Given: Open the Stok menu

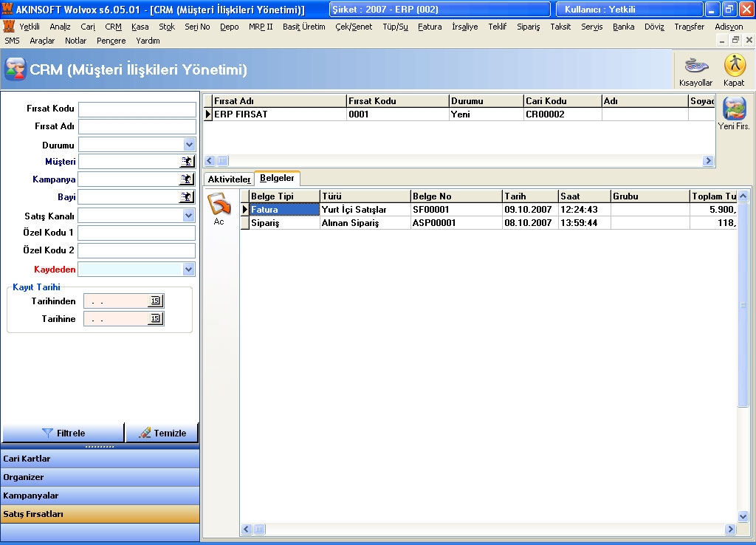Looking at the screenshot, I should pyautogui.click(x=167, y=27).
